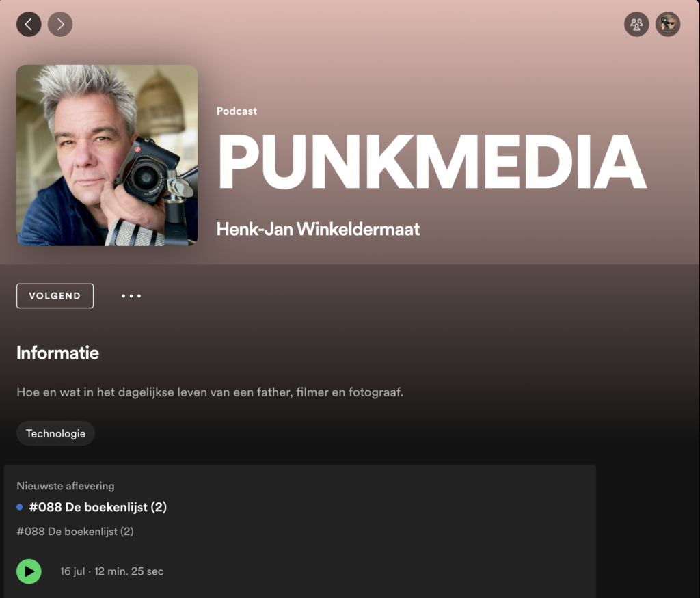This screenshot has height=598, width=700.
Task: Click the blue unplayed dot indicator
Action: point(20,507)
